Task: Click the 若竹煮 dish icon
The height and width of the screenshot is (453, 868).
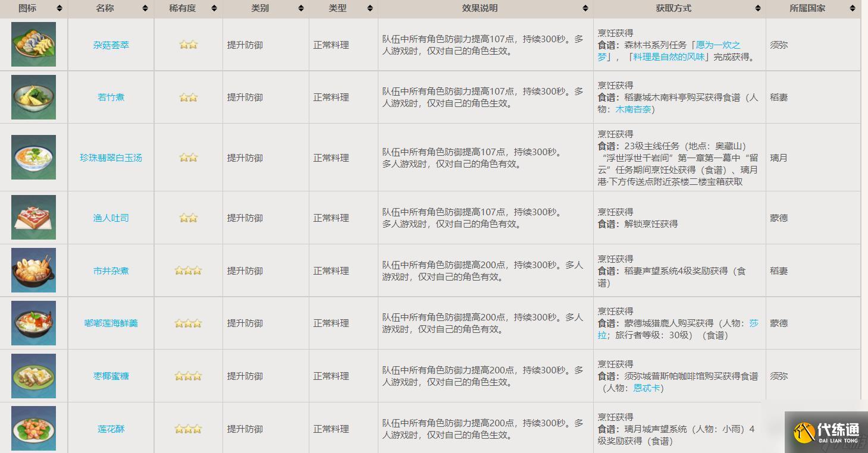Action: point(33,97)
